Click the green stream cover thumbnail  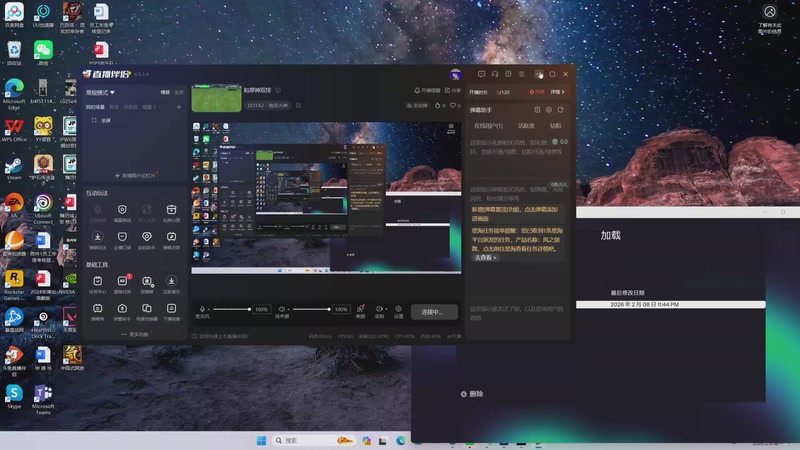tap(216, 98)
